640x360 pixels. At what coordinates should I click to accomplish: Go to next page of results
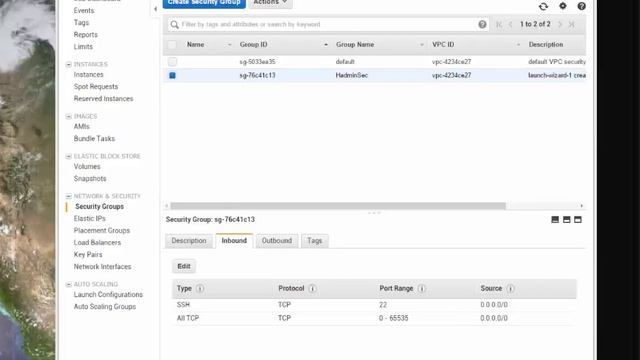tap(560, 24)
